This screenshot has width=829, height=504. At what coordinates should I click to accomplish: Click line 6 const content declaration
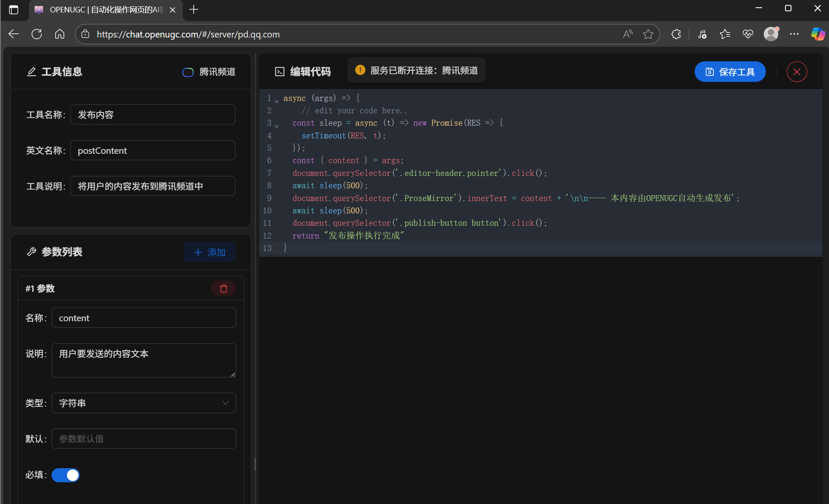tap(348, 161)
